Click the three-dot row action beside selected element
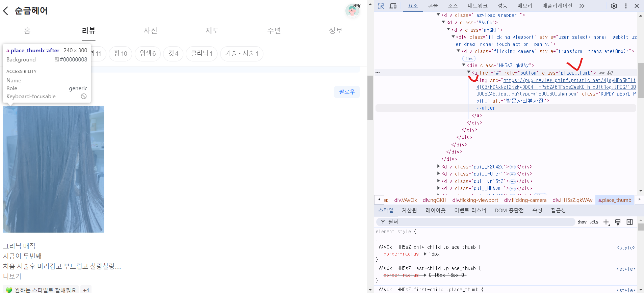 coord(378,73)
